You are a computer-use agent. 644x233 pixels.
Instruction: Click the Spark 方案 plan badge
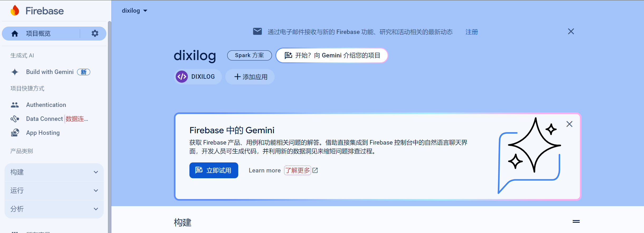click(x=249, y=55)
